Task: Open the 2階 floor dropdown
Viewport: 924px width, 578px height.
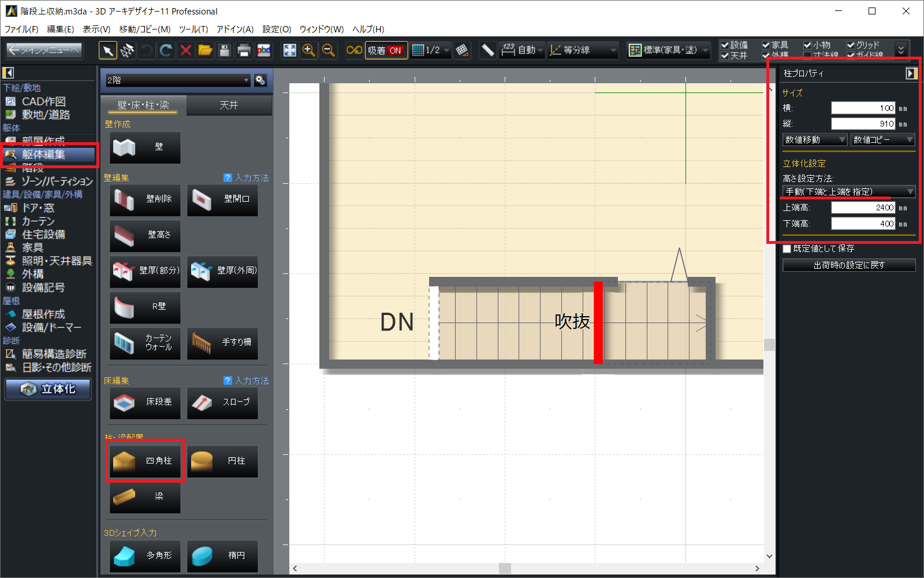Action: click(178, 80)
